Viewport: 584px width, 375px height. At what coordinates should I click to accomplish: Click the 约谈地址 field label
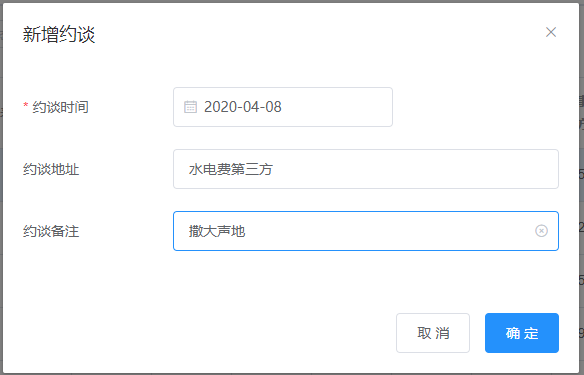(51, 169)
